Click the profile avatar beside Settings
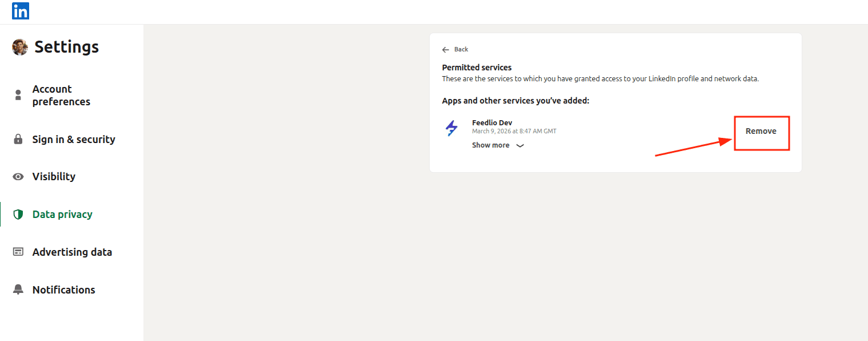Image resolution: width=868 pixels, height=341 pixels. [x=20, y=47]
